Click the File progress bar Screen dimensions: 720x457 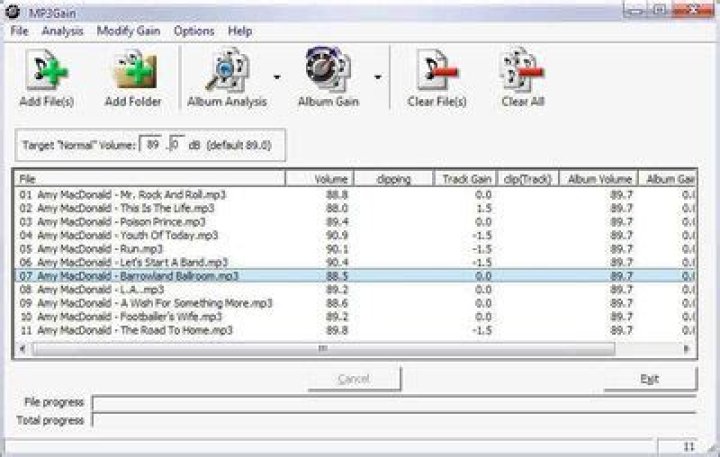[394, 403]
